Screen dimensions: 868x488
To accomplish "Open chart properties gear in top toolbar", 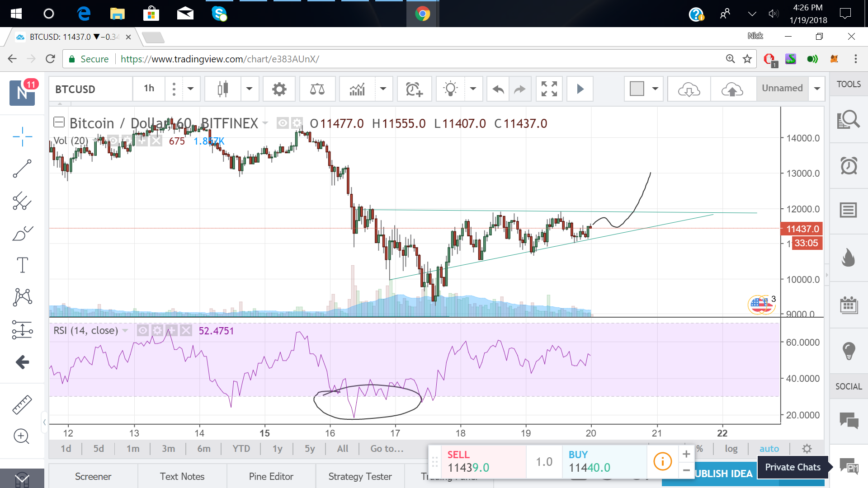I will 279,89.
